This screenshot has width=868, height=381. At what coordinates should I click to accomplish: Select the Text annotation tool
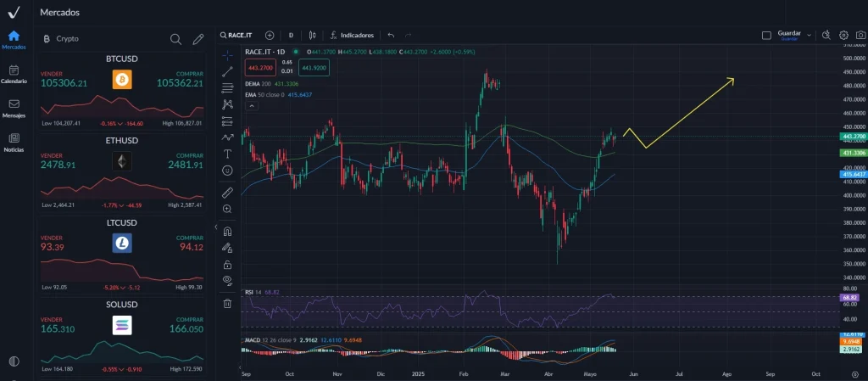coord(227,154)
